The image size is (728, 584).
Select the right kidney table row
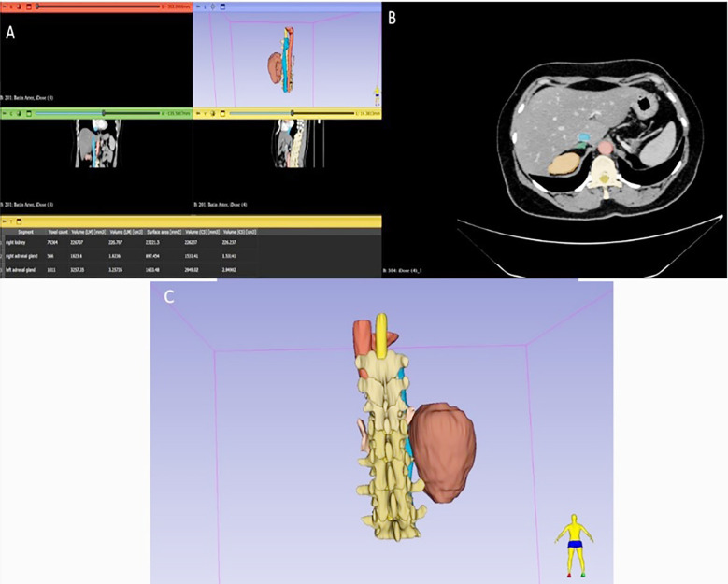point(129,242)
